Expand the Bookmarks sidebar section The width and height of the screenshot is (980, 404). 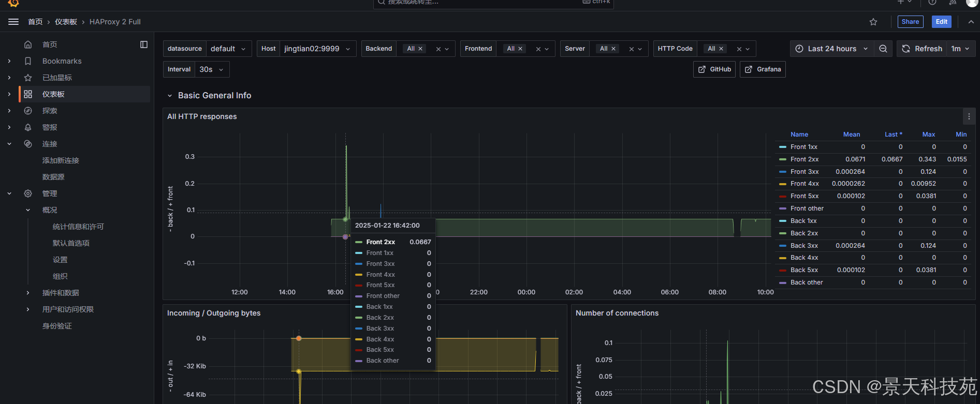coord(9,61)
